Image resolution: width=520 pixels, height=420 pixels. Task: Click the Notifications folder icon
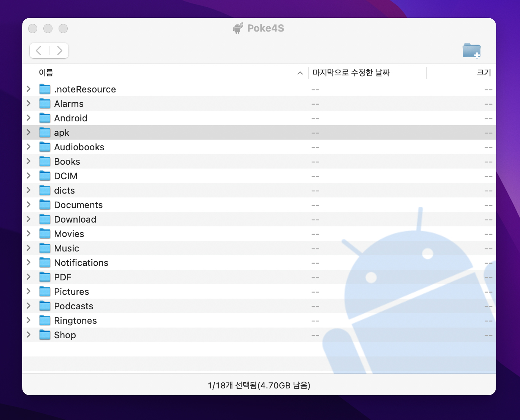[x=45, y=262]
